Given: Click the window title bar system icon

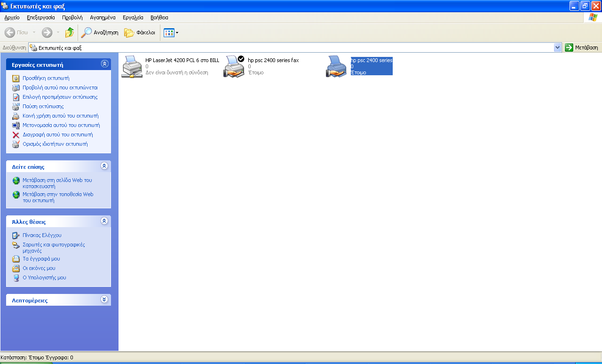Looking at the screenshot, I should coord(5,6).
